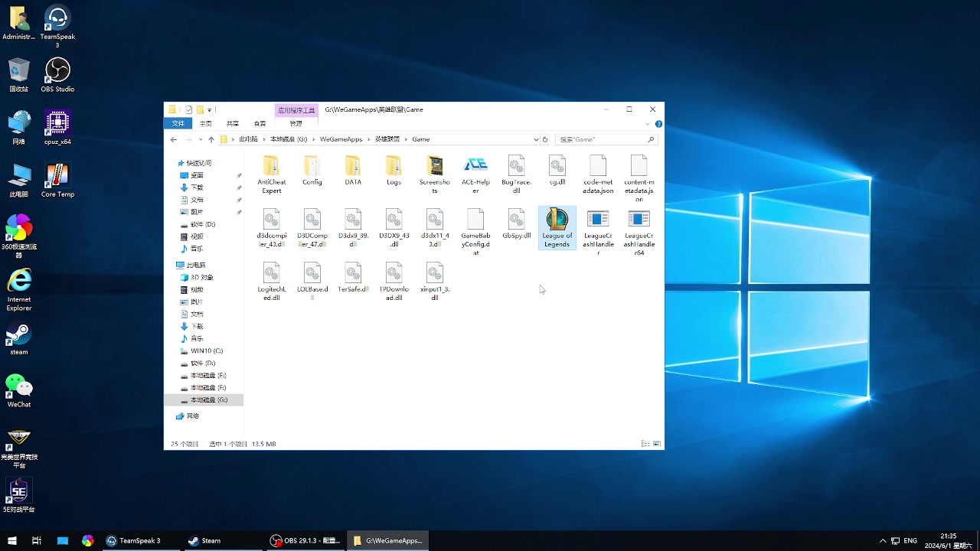Viewport: 980px width, 551px height.
Task: Select the TPDownload.dll file
Action: (394, 282)
